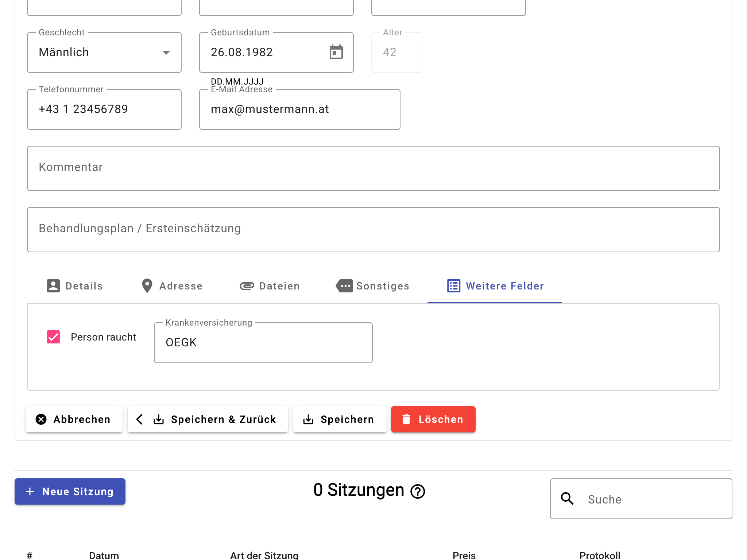Click the search magnifier icon
This screenshot has width=747, height=560.
pyautogui.click(x=567, y=498)
